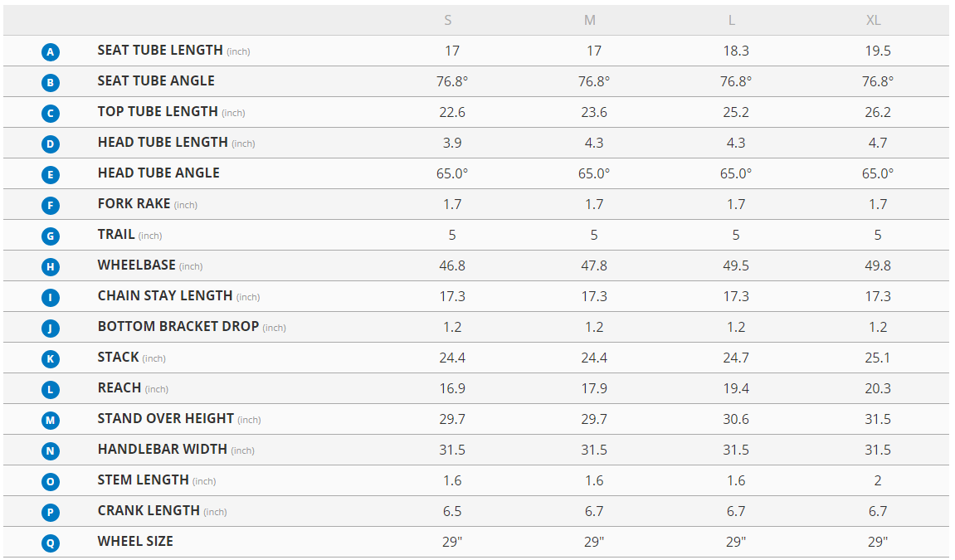Viewport: 955px width, 560px height.
Task: Click the blue B icon for Seat Tube Angle
Action: (51, 83)
